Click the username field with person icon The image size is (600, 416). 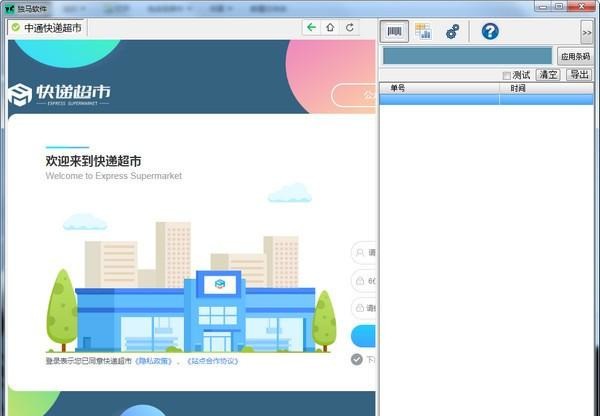coord(364,253)
